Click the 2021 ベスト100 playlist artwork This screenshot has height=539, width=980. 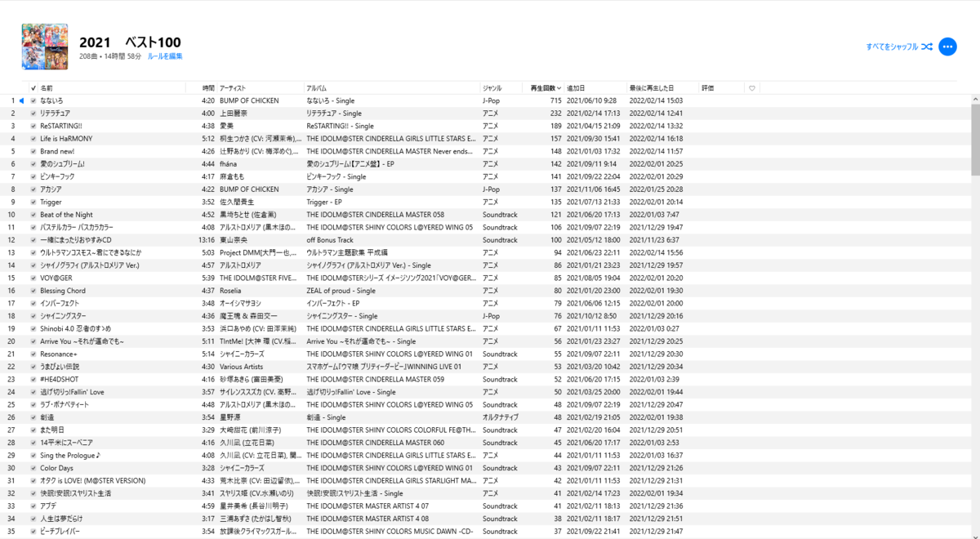[45, 47]
